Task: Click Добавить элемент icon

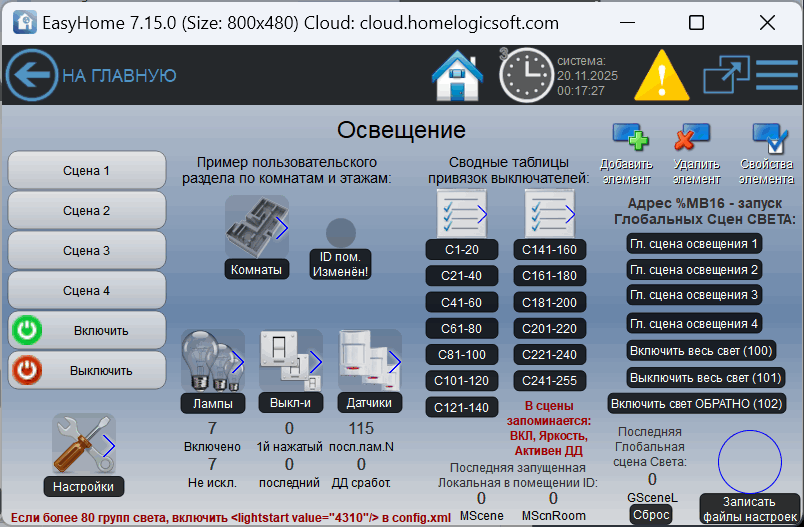Action: [629, 138]
